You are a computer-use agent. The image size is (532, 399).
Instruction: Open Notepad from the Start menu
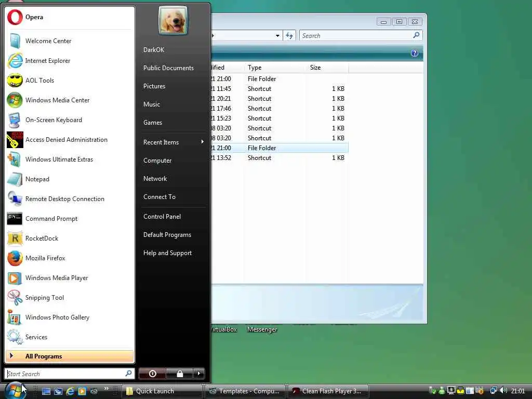[70, 179]
